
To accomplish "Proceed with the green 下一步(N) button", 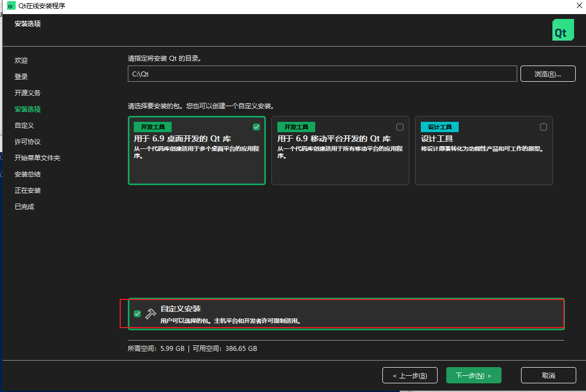I will (x=473, y=375).
